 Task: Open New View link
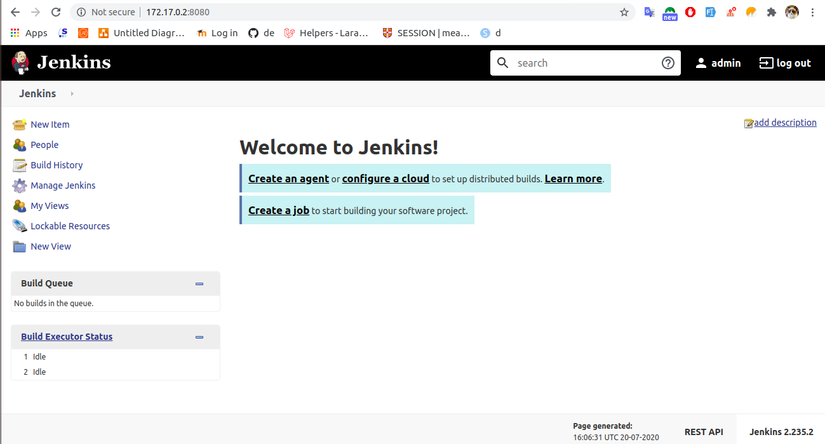coord(51,246)
